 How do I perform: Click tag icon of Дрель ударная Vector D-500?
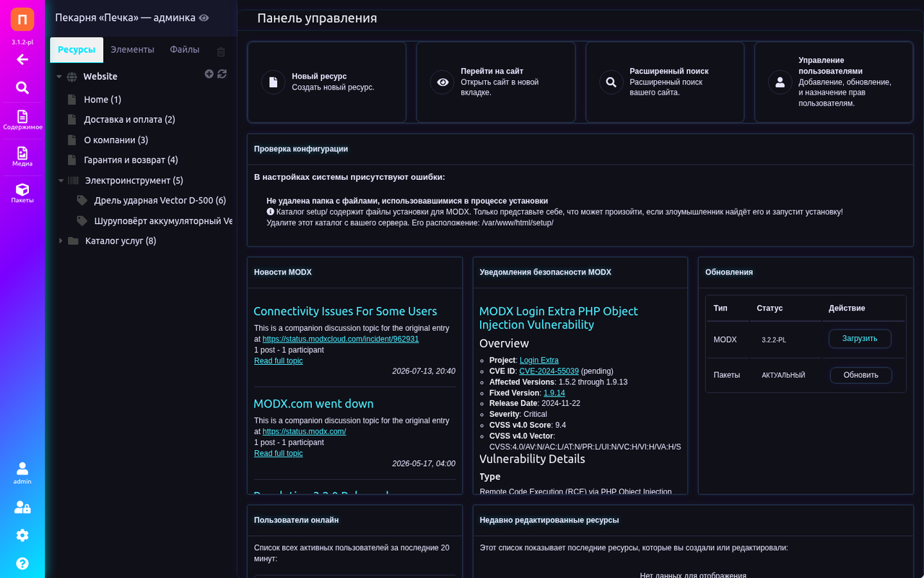point(82,200)
